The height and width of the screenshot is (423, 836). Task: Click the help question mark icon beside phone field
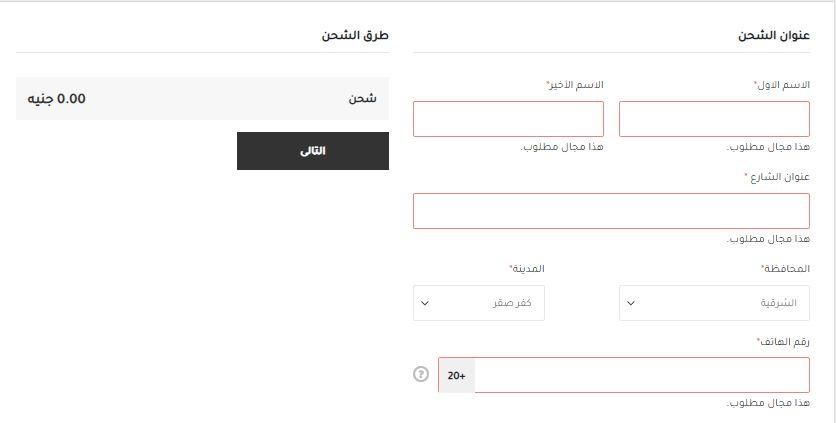pyautogui.click(x=421, y=374)
